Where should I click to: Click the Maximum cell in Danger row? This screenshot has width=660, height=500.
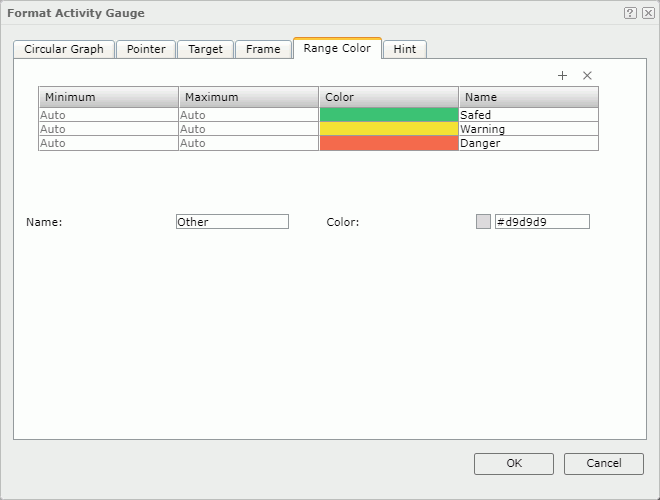[248, 143]
